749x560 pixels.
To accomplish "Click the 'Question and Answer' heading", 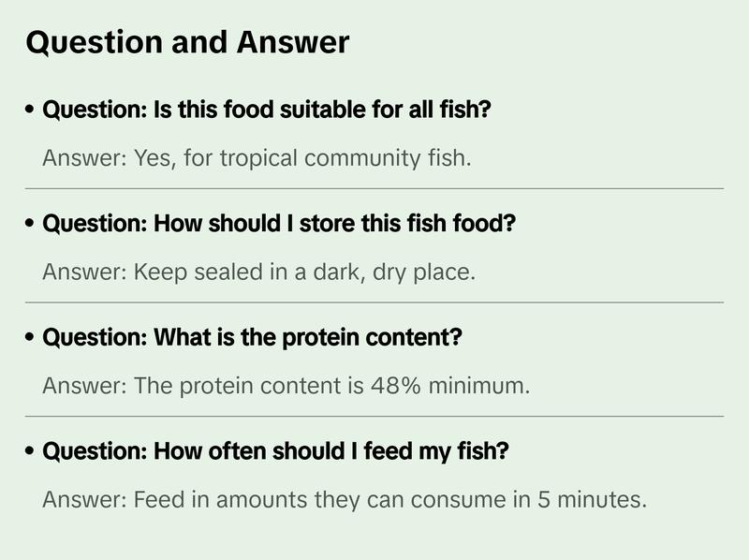I will coord(187,43).
